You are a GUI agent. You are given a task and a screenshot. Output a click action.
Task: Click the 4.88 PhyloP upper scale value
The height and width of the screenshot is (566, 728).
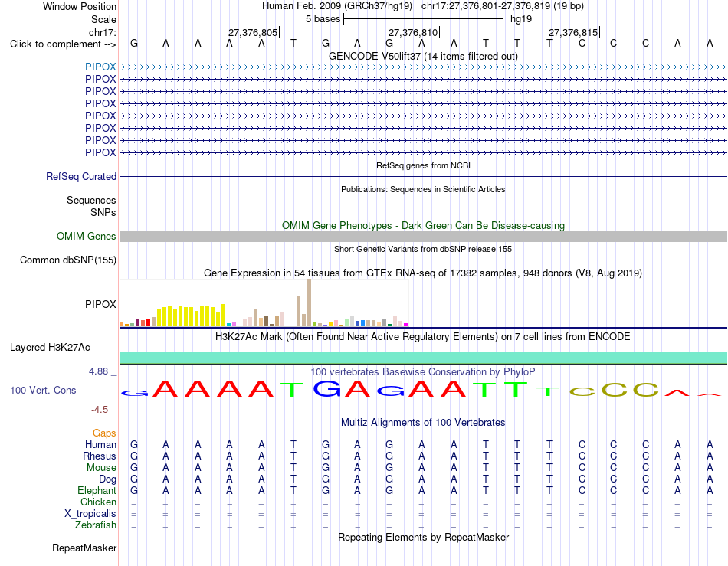coord(98,371)
